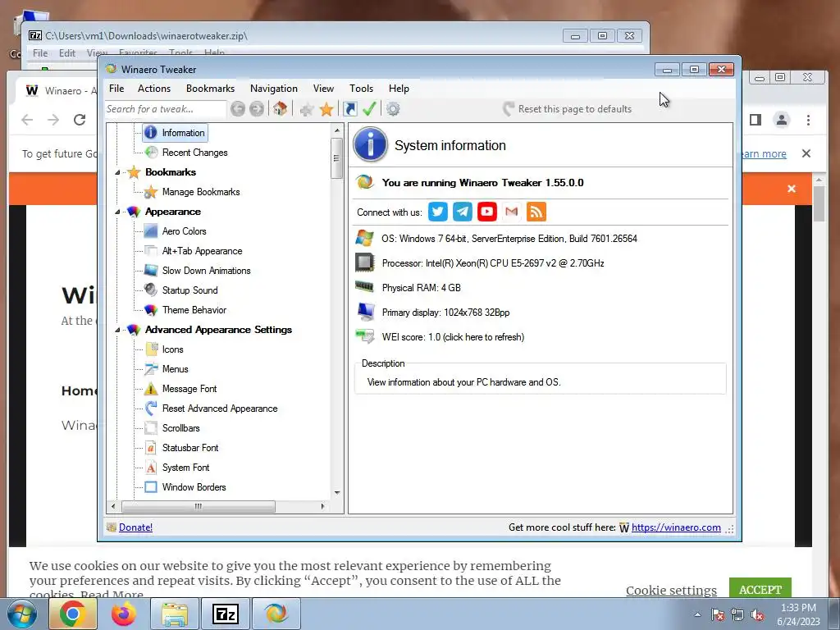Click ACCEPT on the browser cookie banner

pos(760,589)
